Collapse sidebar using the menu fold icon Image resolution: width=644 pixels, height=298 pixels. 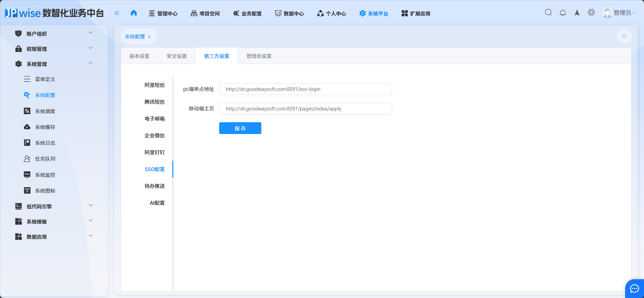coord(117,13)
